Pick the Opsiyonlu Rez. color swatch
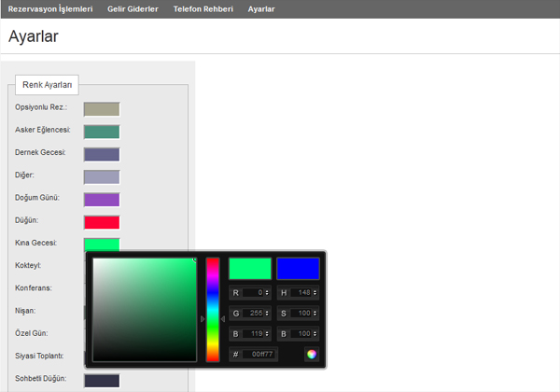Image resolution: width=560 pixels, height=392 pixels. pyautogui.click(x=102, y=109)
